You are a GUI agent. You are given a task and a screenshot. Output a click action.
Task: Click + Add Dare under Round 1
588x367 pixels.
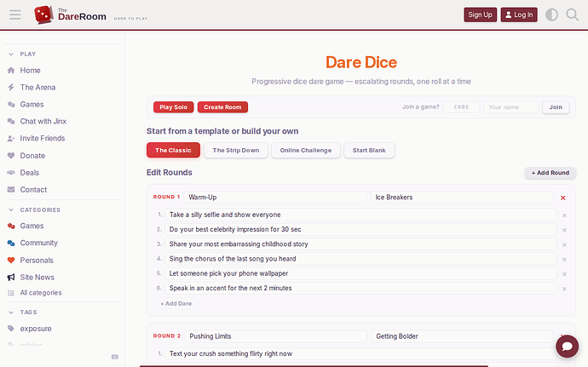coord(176,304)
